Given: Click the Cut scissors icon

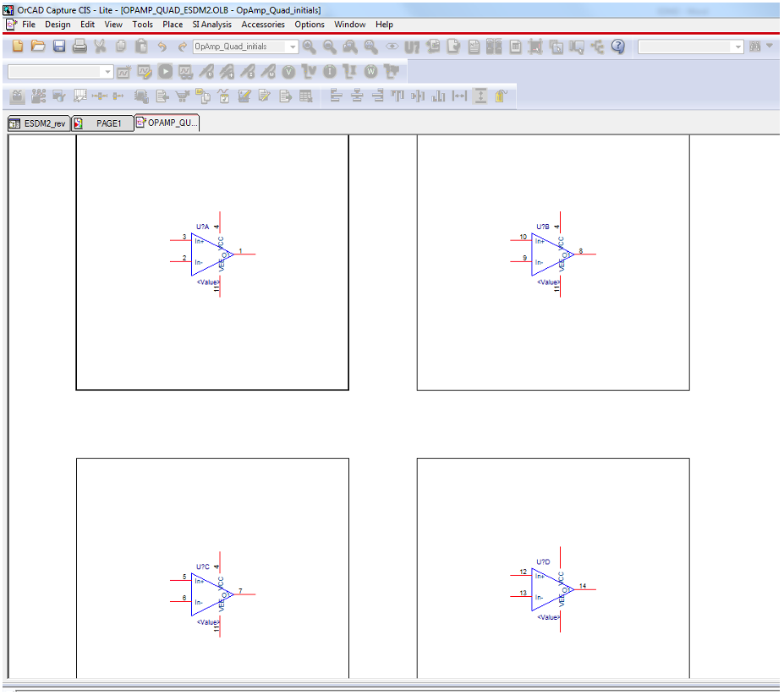Looking at the screenshot, I should pos(100,47).
